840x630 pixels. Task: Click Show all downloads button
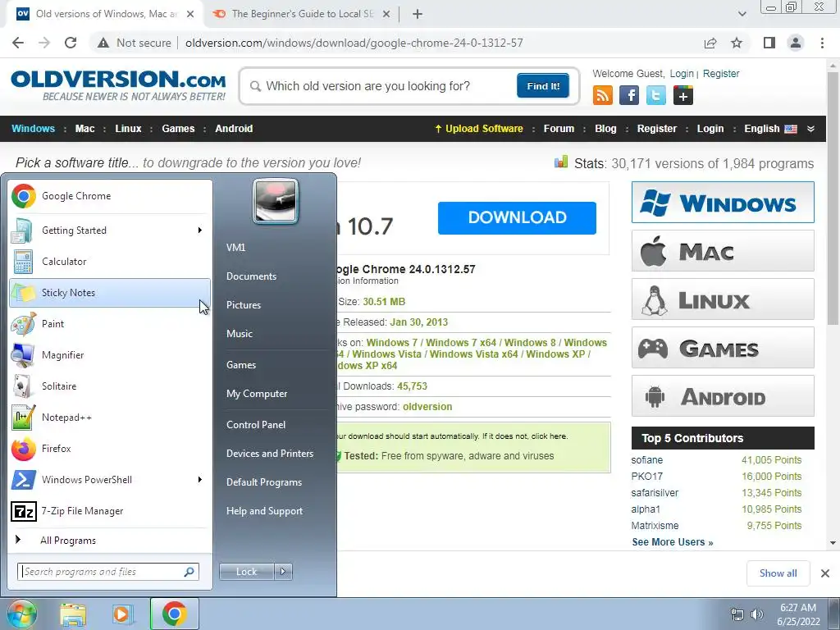[x=778, y=573]
